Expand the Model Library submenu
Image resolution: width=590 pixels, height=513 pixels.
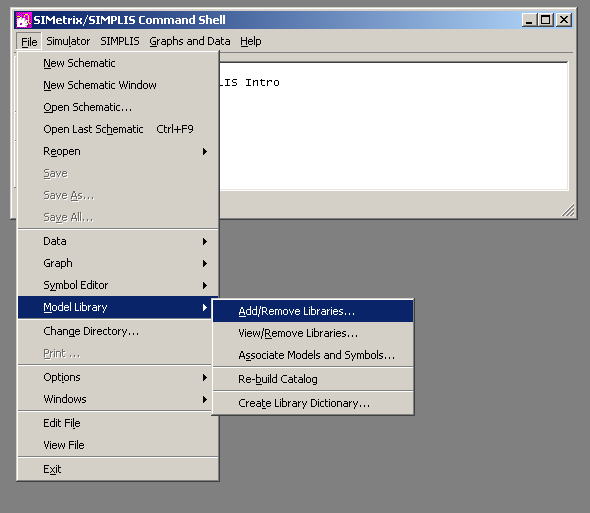(x=115, y=307)
